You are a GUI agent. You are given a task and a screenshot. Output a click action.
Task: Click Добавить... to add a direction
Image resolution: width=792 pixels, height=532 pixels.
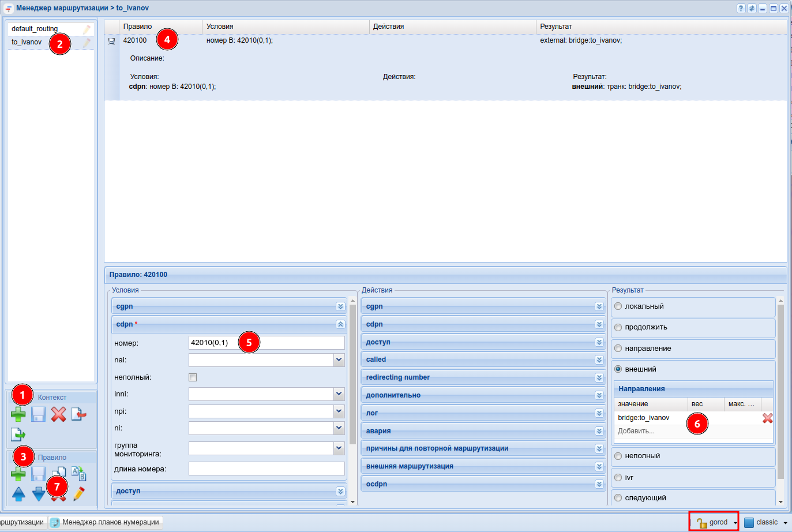pyautogui.click(x=636, y=431)
